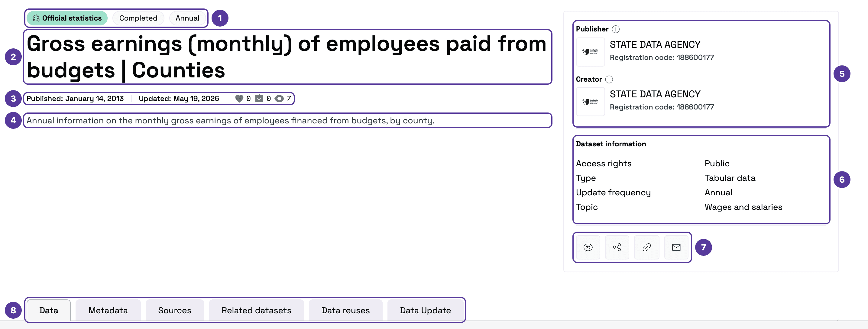Viewport: 868px width, 329px height.
Task: Click the 'Tabular data' type value
Action: [730, 178]
